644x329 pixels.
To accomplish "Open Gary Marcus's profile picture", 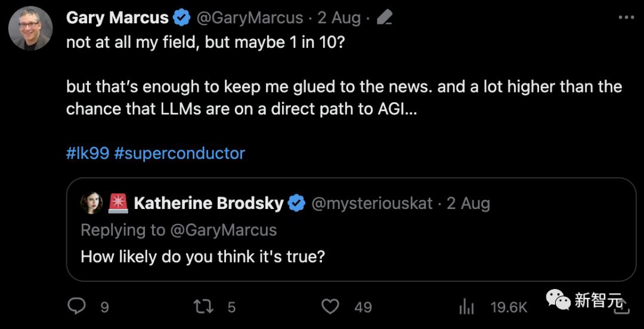I will pyautogui.click(x=30, y=28).
